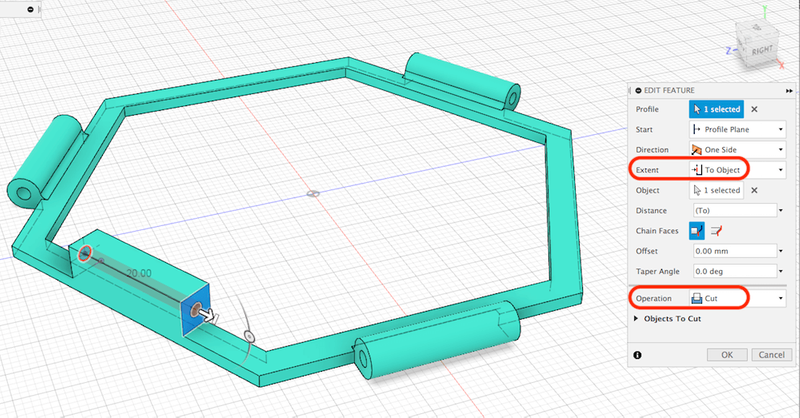Collapse the browser panel minus icon
This screenshot has height=418, width=800.
point(32,9)
